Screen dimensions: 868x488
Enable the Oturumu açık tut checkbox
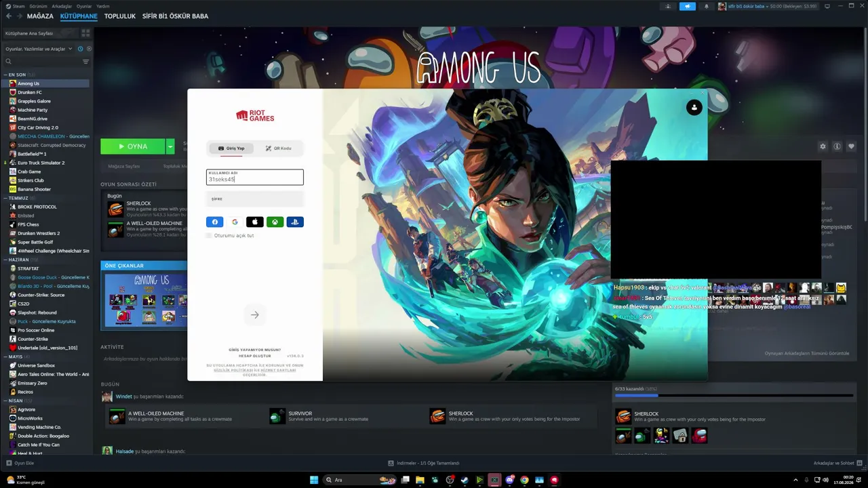tap(209, 235)
